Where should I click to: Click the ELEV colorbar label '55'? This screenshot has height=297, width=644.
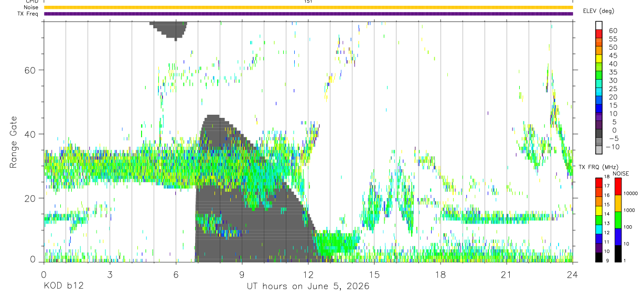pyautogui.click(x=613, y=39)
